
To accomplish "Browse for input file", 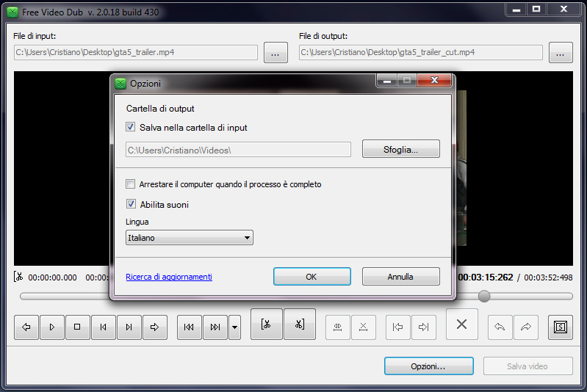I will [x=276, y=52].
